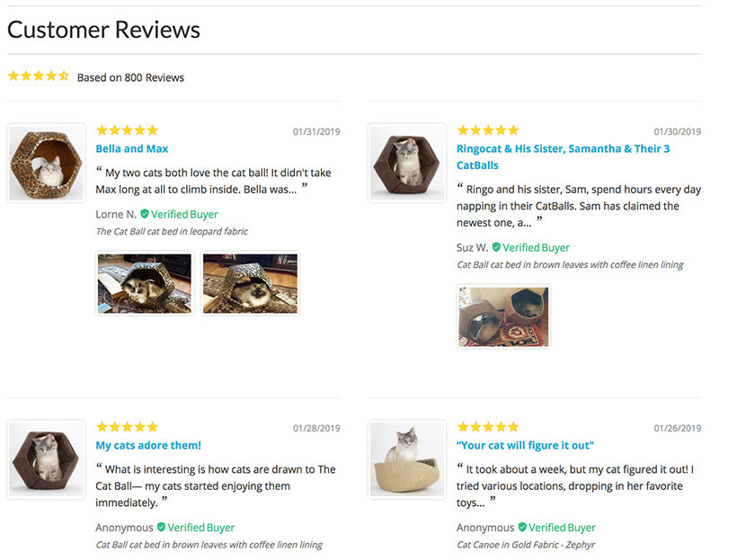Viewport: 746px width, 560px height.
Task: Click the stars above Ringocat review title
Action: (487, 130)
